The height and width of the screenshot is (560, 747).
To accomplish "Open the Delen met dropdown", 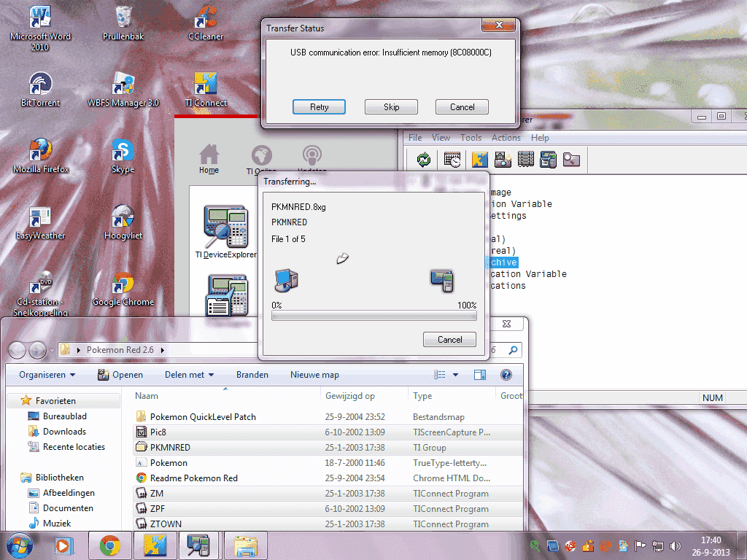I will 189,375.
